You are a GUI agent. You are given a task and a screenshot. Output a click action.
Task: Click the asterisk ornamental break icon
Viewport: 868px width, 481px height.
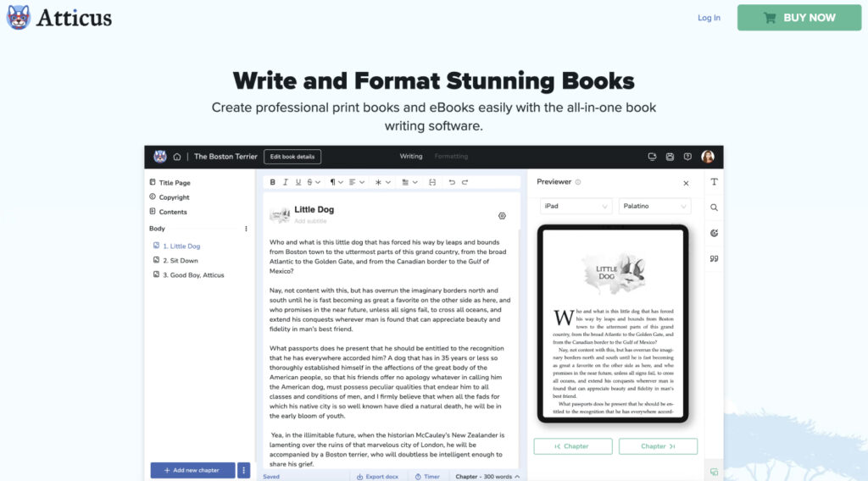(378, 182)
